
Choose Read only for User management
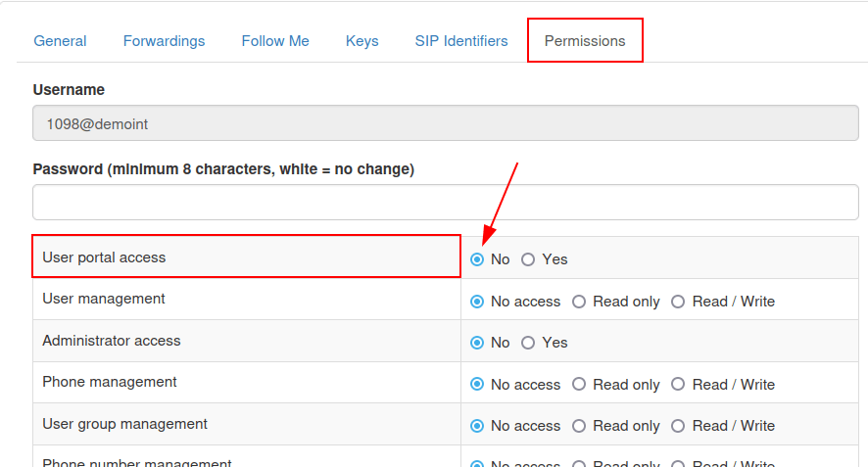579,302
